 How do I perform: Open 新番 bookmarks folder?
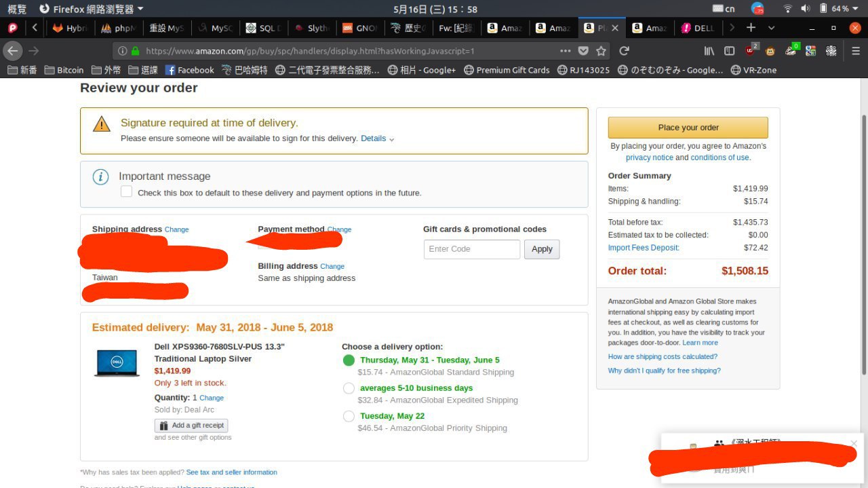point(22,70)
